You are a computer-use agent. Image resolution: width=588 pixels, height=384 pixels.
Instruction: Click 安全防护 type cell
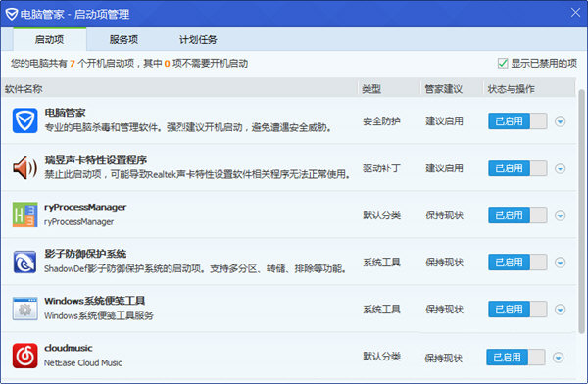(x=381, y=121)
